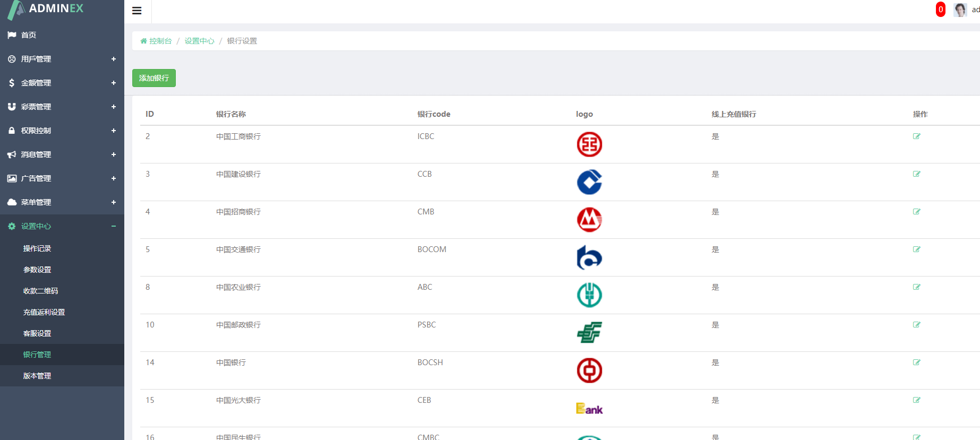980x440 pixels.
Task: Expand the 金额管理 menu section
Action: click(x=62, y=83)
